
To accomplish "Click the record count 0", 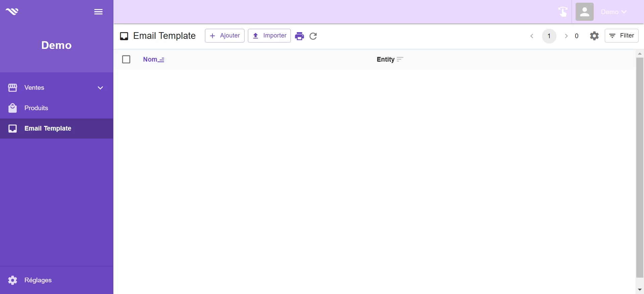I will [x=577, y=36].
